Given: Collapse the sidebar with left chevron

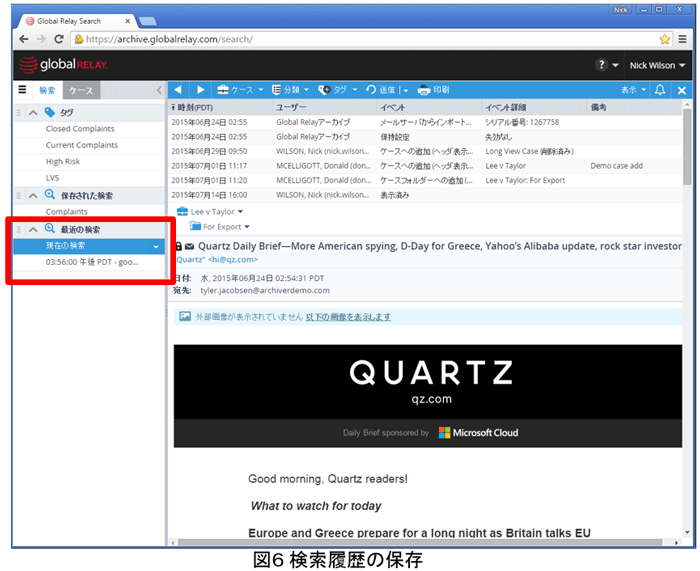Looking at the screenshot, I should [x=159, y=90].
